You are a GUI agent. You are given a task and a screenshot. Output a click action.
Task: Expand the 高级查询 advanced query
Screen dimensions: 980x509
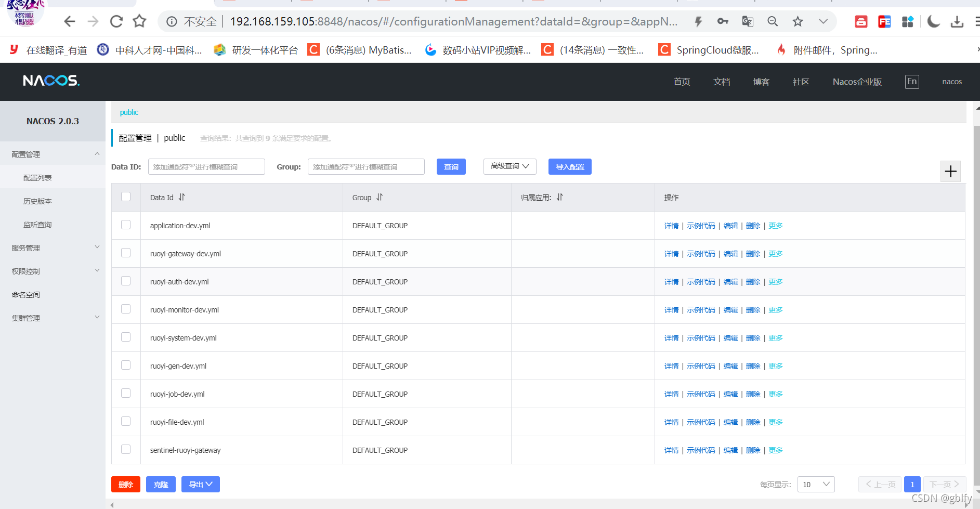509,166
